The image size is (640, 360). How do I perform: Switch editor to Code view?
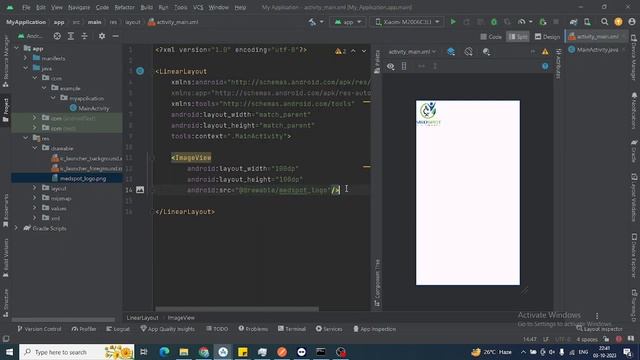(491, 37)
